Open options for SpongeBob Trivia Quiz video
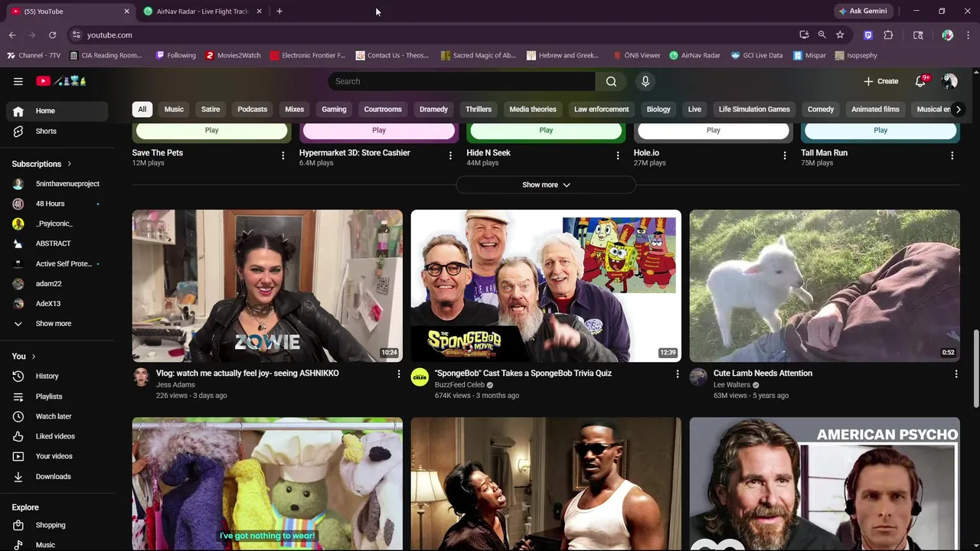 (677, 374)
